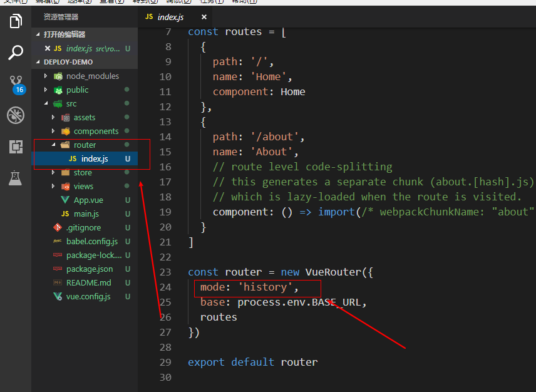536x392 pixels.
Task: Click the '/about' path string
Action: coord(274,137)
